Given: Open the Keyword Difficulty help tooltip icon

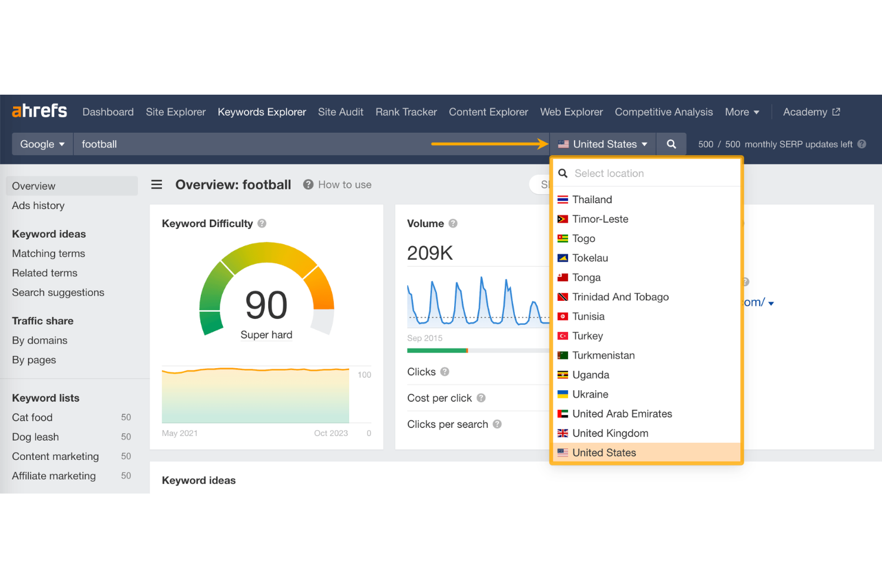Looking at the screenshot, I should tap(262, 223).
